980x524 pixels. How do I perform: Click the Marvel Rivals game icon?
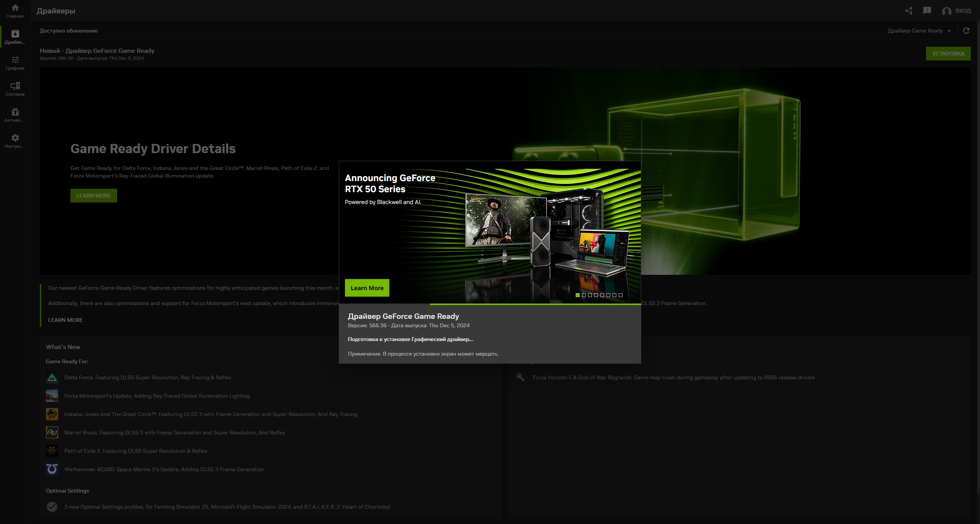(x=52, y=433)
